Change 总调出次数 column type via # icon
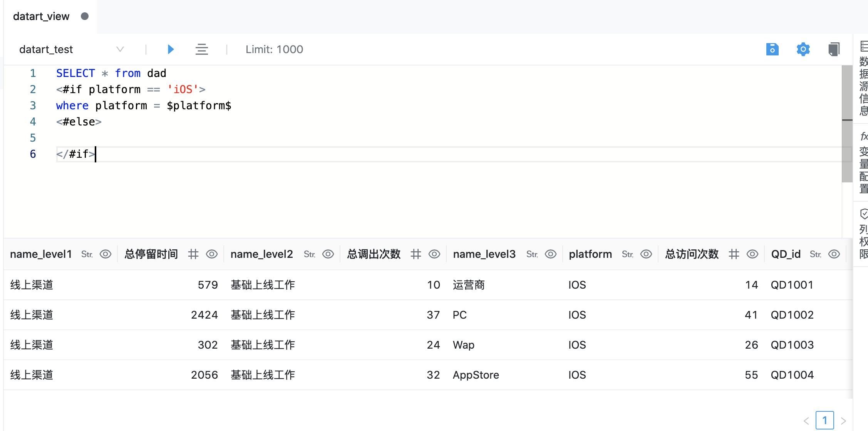 (x=416, y=254)
